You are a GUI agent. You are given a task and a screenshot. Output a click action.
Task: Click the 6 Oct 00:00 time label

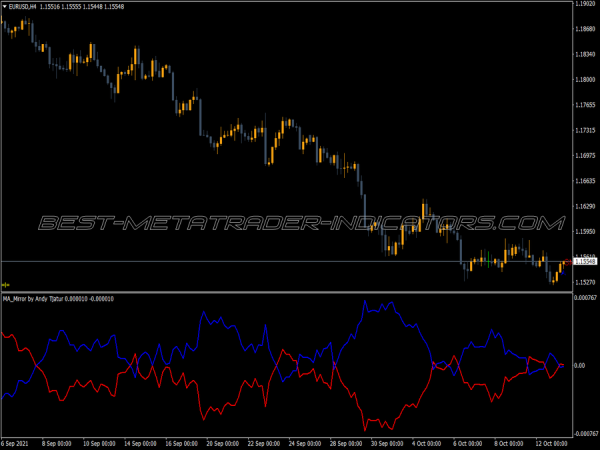point(468,443)
